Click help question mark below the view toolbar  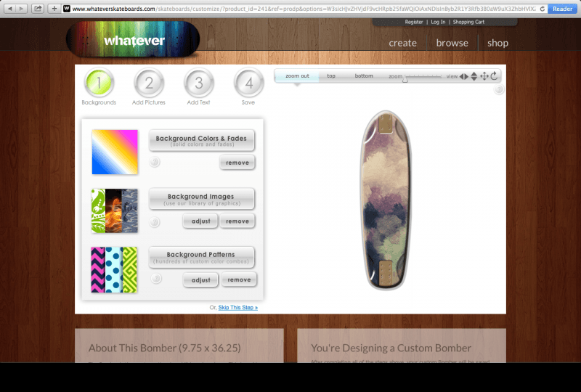(x=499, y=91)
